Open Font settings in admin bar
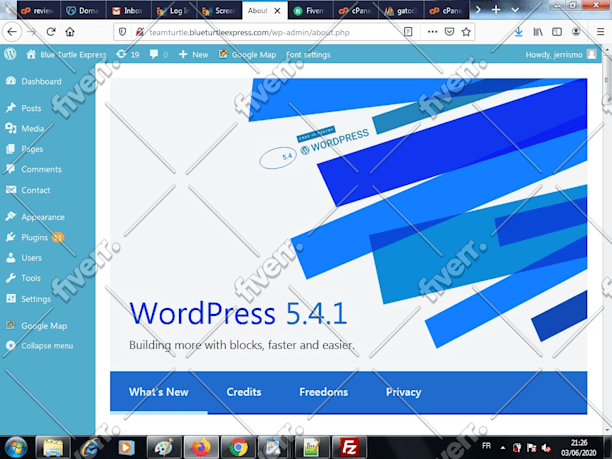612x459 pixels. pos(308,55)
